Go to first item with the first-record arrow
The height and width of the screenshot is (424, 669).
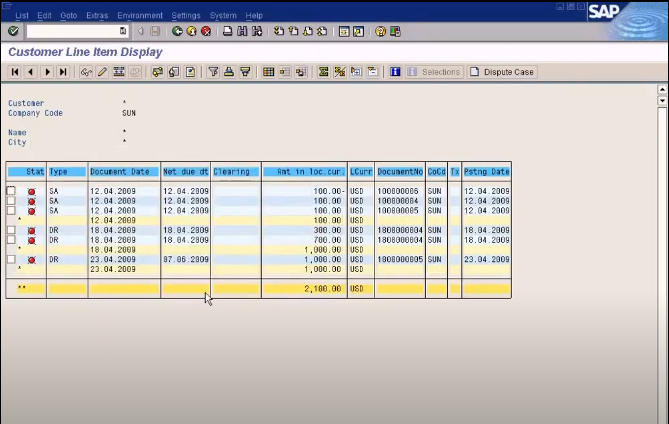pyautogui.click(x=15, y=72)
